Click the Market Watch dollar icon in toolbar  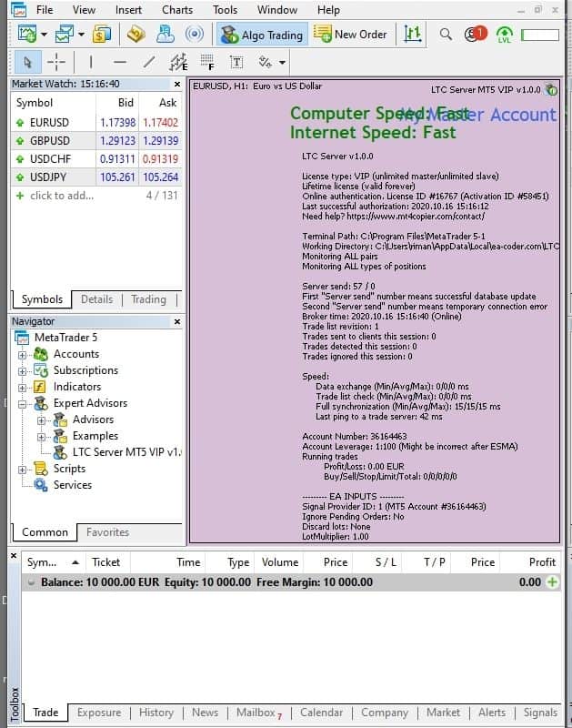pyautogui.click(x=102, y=34)
